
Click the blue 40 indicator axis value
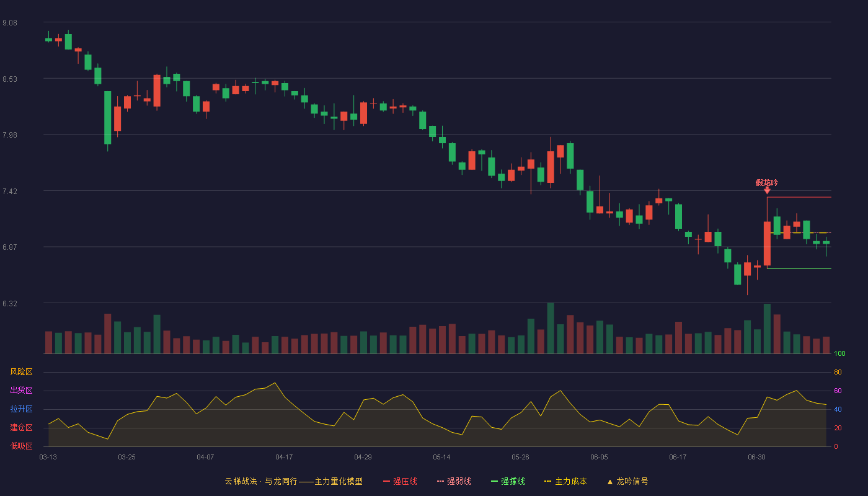(x=838, y=409)
